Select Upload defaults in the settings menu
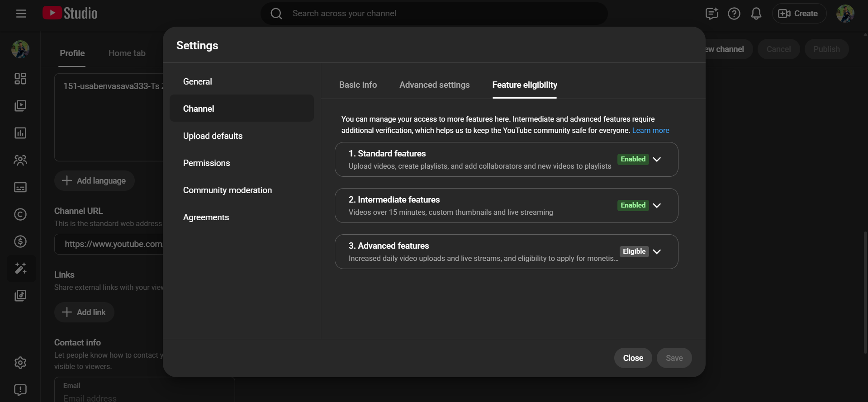 pyautogui.click(x=213, y=136)
